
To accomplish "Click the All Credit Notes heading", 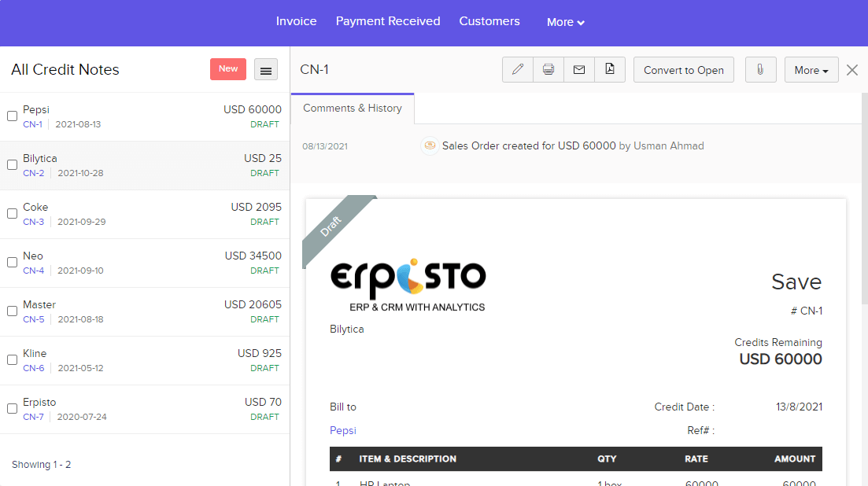I will coord(65,70).
